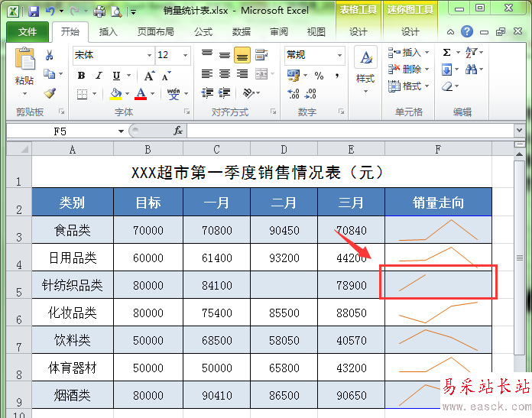
Task: Toggle center text alignment
Action: click(x=224, y=73)
